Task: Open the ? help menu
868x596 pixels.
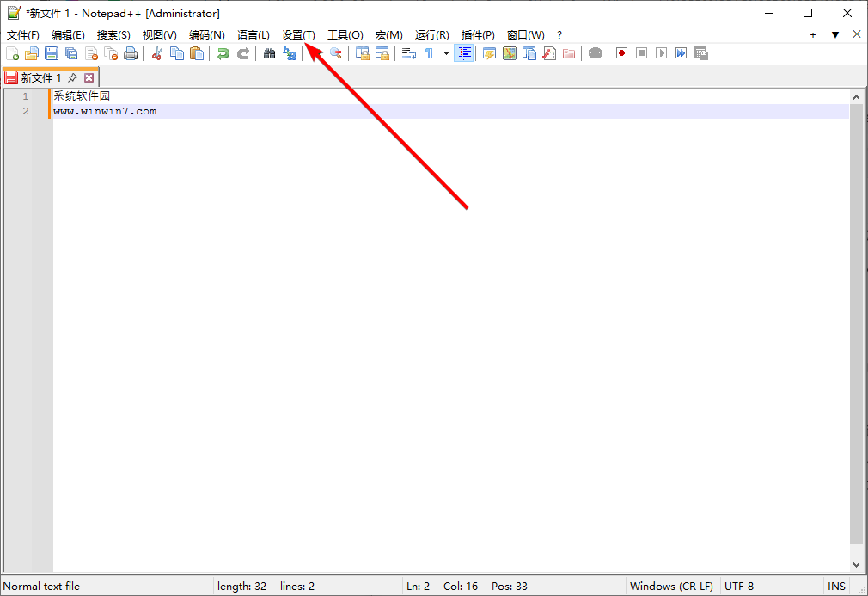Action: coord(559,35)
